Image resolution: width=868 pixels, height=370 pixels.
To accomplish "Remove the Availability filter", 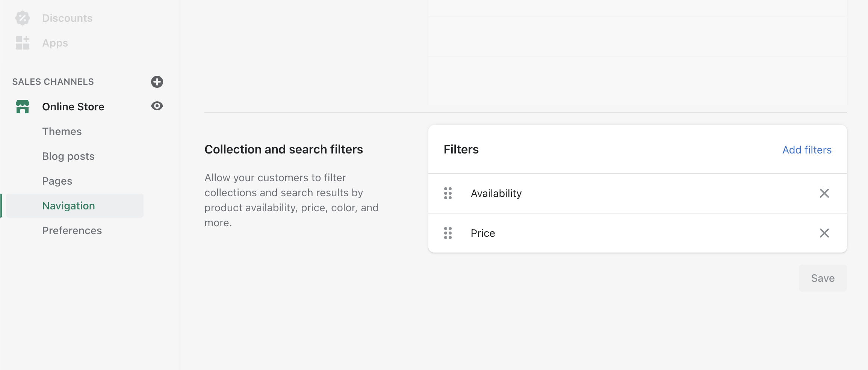I will [x=824, y=193].
